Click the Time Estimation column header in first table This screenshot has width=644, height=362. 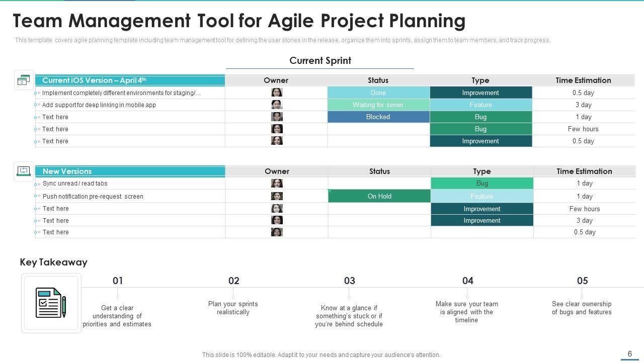[583, 80]
